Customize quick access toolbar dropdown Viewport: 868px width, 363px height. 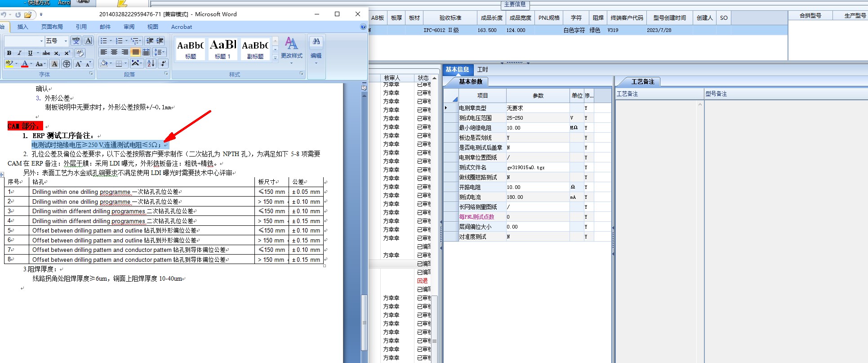pyautogui.click(x=41, y=14)
